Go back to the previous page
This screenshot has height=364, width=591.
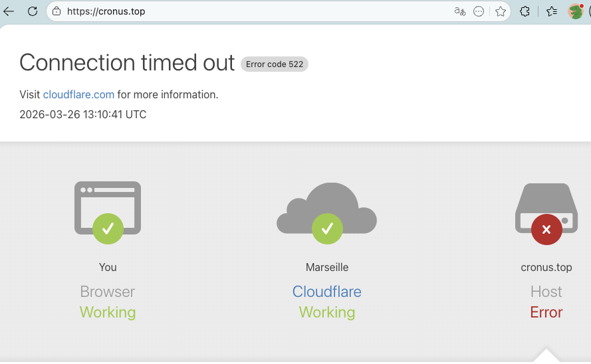point(9,11)
